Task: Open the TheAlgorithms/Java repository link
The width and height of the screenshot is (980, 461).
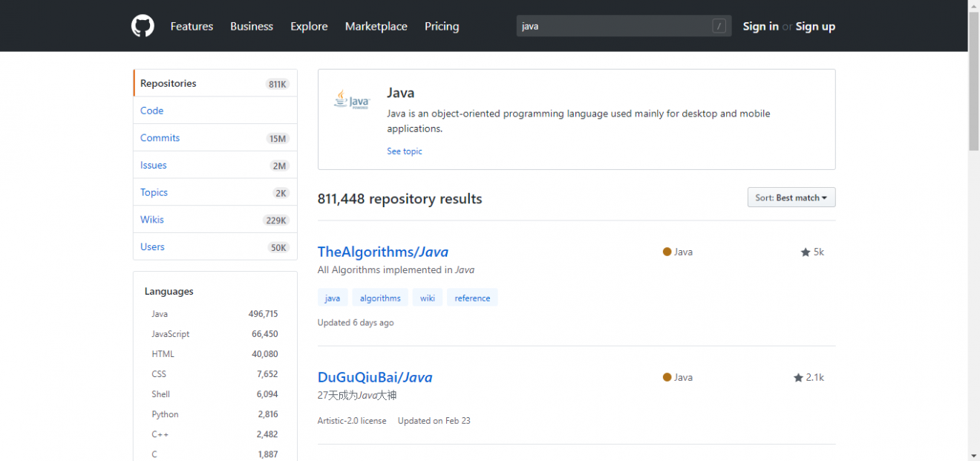Action: click(x=382, y=252)
